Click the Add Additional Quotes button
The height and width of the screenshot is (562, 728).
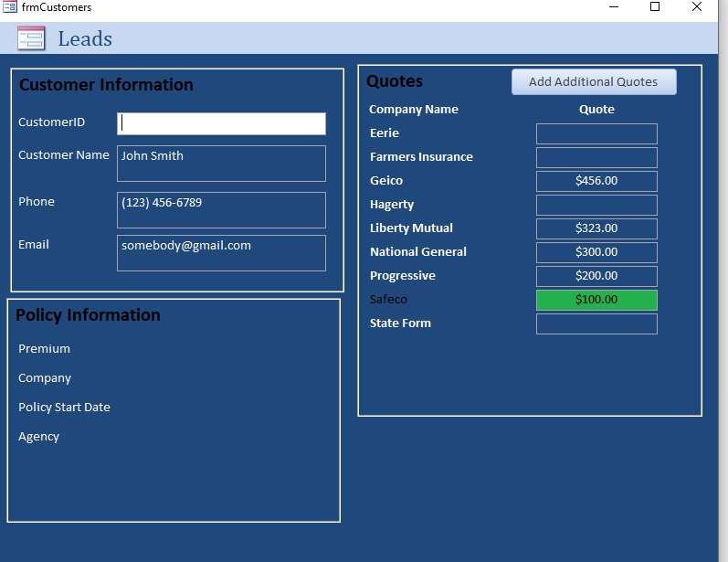(x=594, y=81)
